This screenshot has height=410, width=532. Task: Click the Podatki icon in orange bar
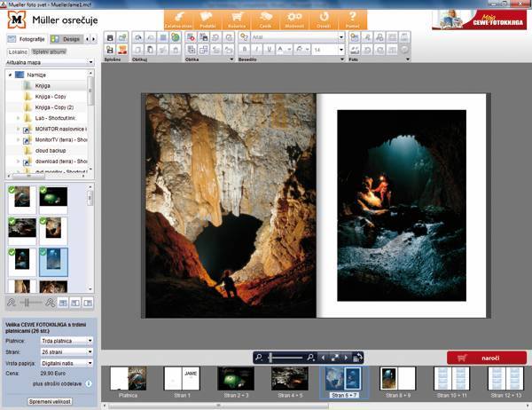click(x=207, y=20)
